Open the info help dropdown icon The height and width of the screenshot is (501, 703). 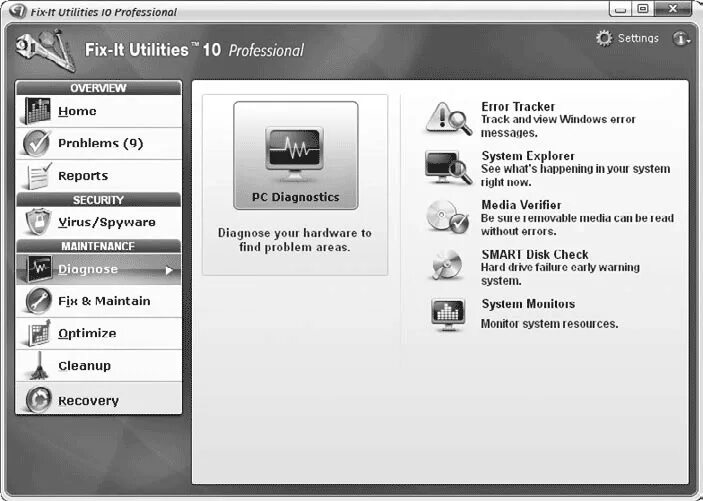(681, 39)
